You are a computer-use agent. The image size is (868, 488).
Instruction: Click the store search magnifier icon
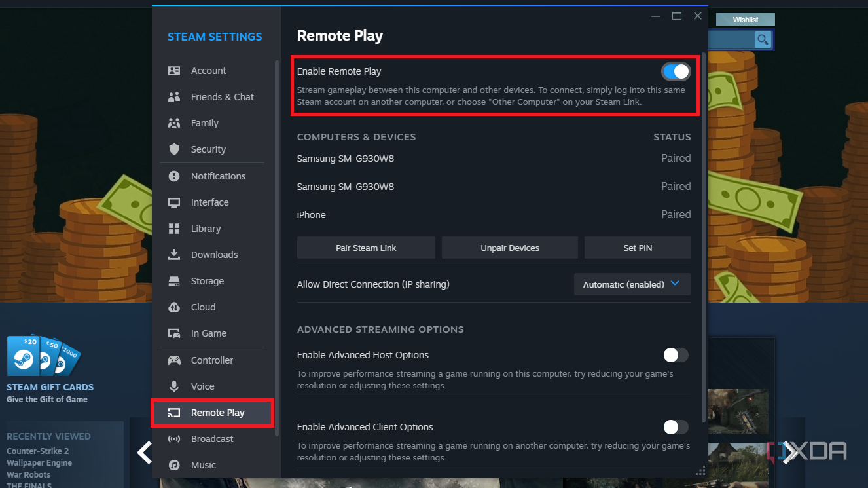(x=762, y=40)
